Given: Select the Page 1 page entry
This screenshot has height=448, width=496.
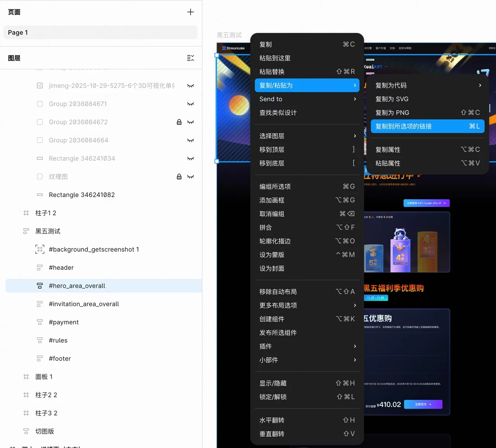Looking at the screenshot, I should tap(100, 33).
